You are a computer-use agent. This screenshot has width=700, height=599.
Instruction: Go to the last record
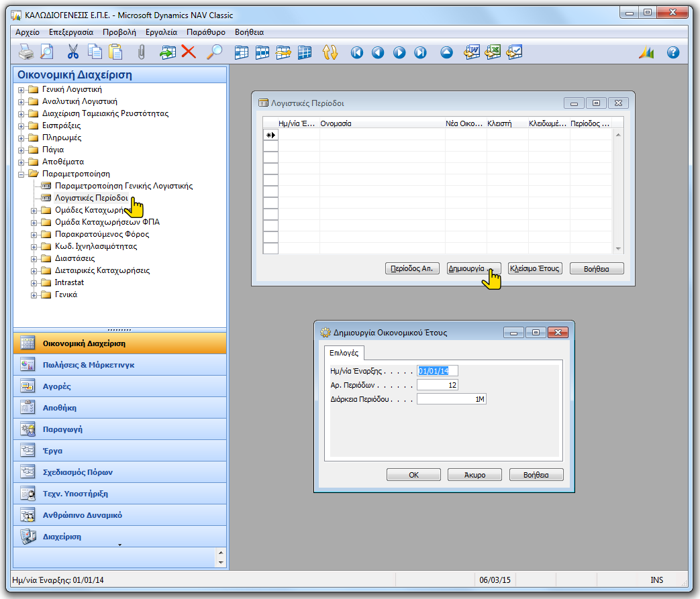(420, 53)
